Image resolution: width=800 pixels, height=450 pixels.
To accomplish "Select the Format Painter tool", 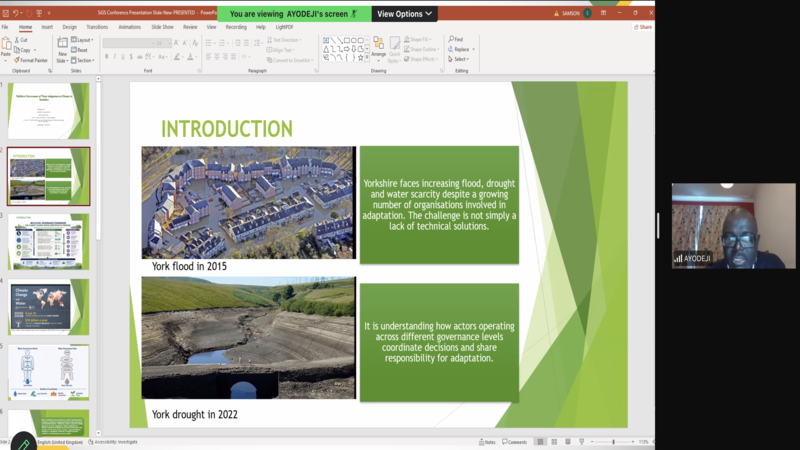I will pyautogui.click(x=31, y=60).
